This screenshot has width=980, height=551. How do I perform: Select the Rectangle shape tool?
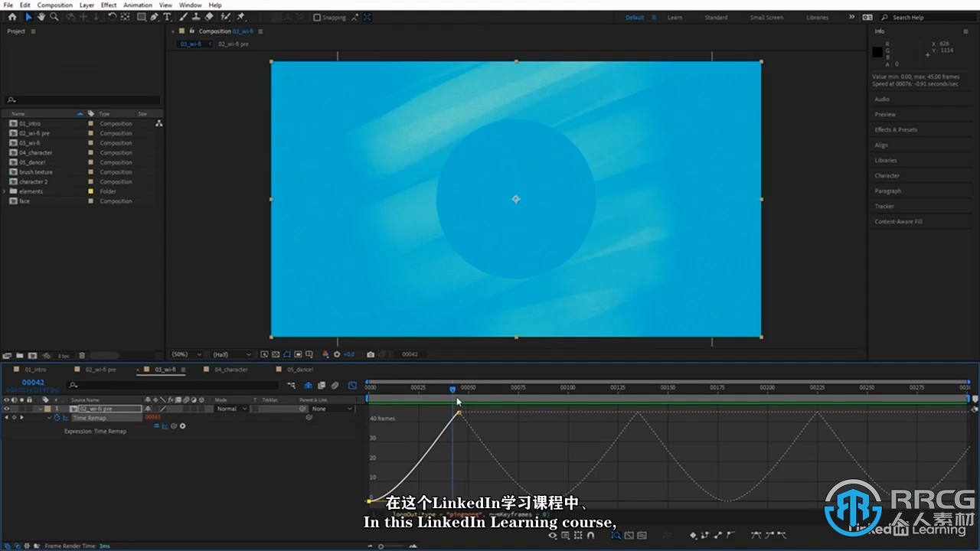[141, 17]
